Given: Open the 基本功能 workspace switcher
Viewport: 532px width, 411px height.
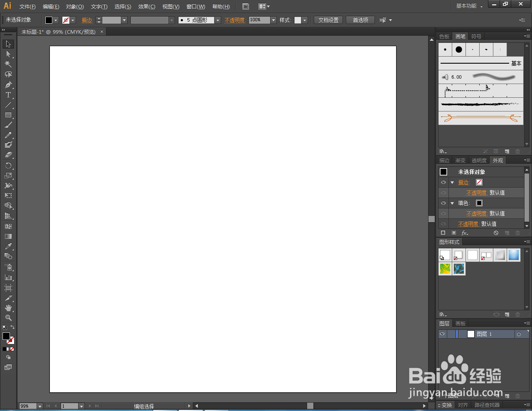Looking at the screenshot, I should click(469, 6).
